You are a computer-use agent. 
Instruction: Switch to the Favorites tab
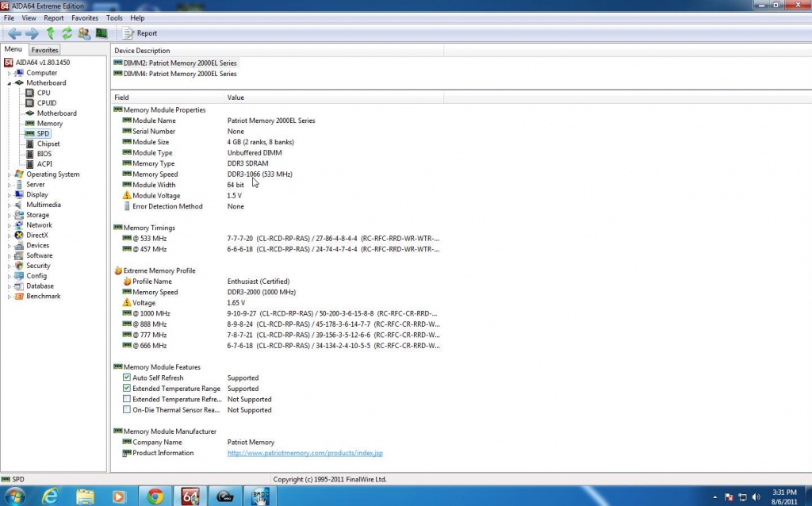click(x=44, y=50)
